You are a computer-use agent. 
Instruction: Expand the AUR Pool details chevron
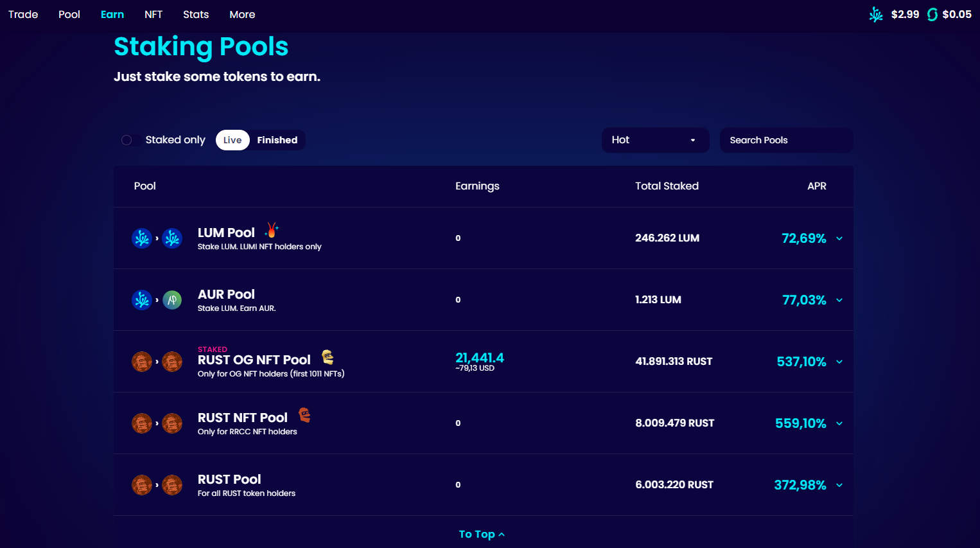[839, 300]
